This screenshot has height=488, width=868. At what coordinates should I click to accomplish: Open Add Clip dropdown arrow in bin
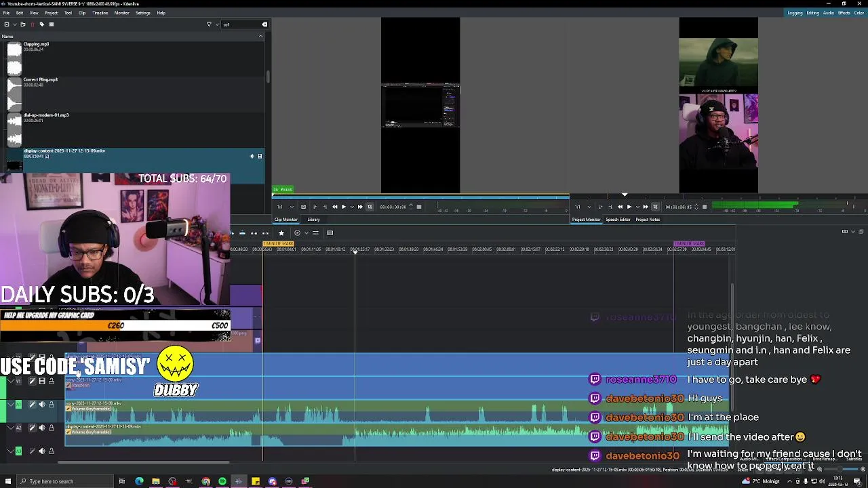click(15, 24)
